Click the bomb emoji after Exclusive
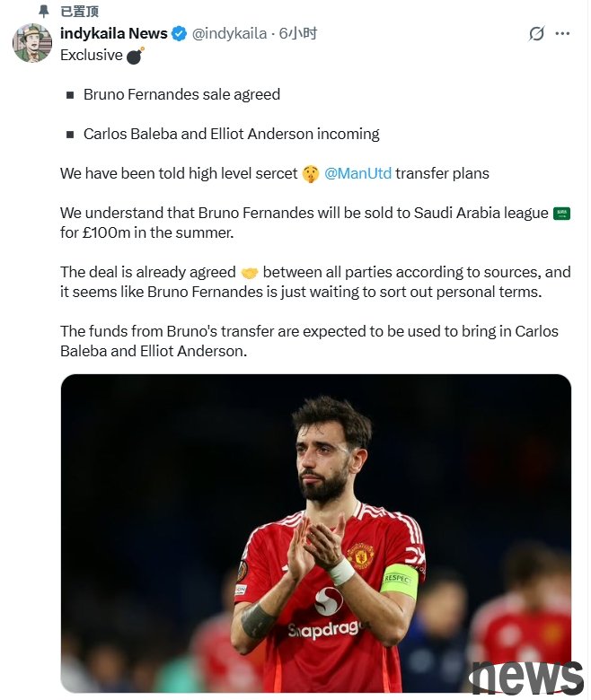 [135, 56]
